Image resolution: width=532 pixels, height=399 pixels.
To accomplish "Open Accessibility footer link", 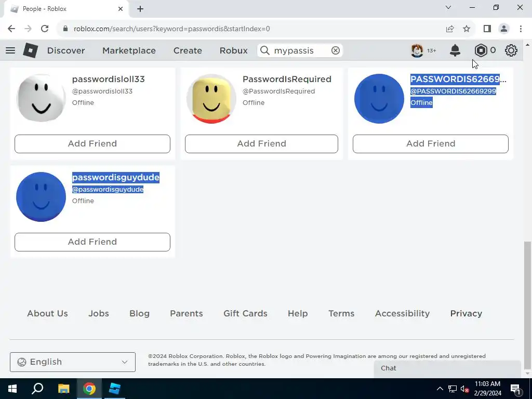I will (403, 313).
